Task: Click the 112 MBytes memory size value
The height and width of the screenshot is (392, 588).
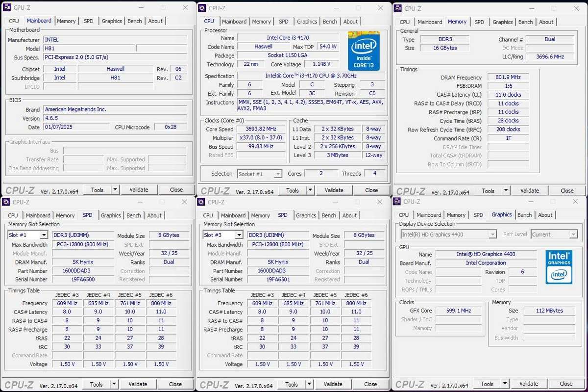Action: (x=549, y=311)
